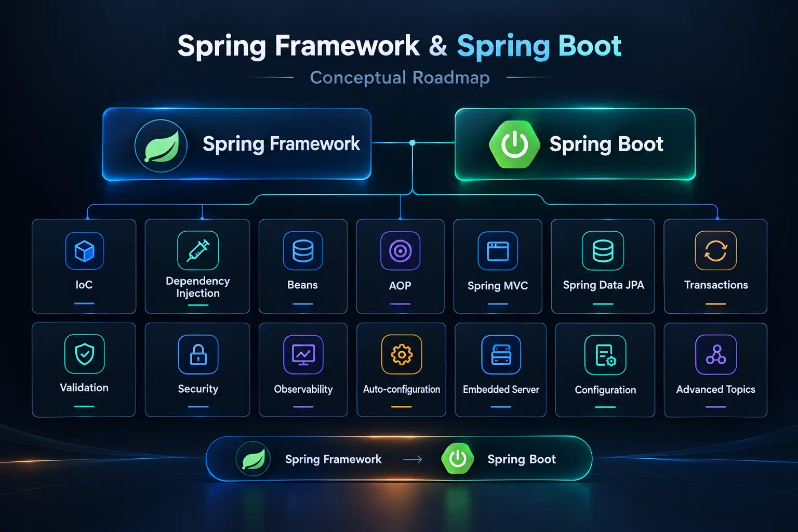Viewport: 798px width, 532px height.
Task: Click the Dependency Injection label text
Action: 198,287
